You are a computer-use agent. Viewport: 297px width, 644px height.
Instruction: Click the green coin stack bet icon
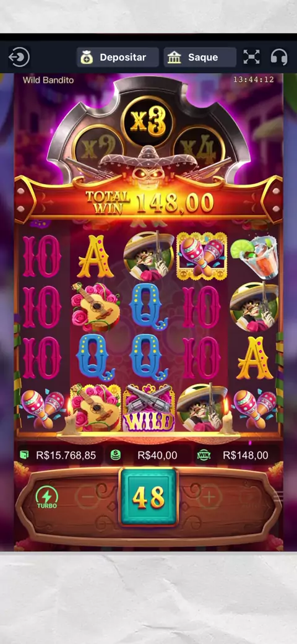[x=116, y=455]
